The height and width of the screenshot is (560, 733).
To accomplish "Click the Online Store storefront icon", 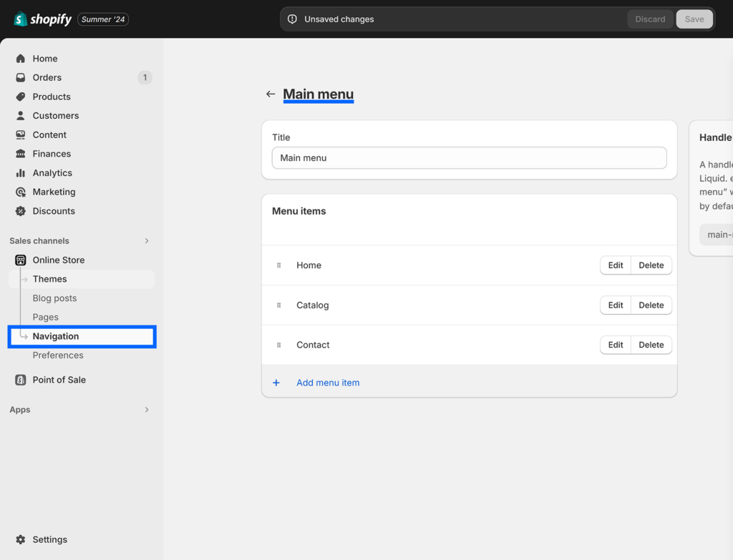I will 21,260.
